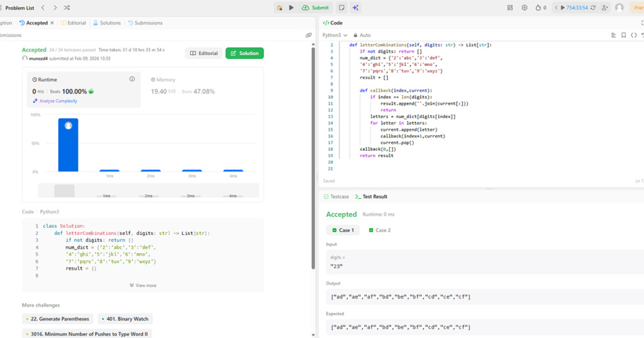Click the shuffle random problem icon
644x338 pixels.
(x=67, y=8)
